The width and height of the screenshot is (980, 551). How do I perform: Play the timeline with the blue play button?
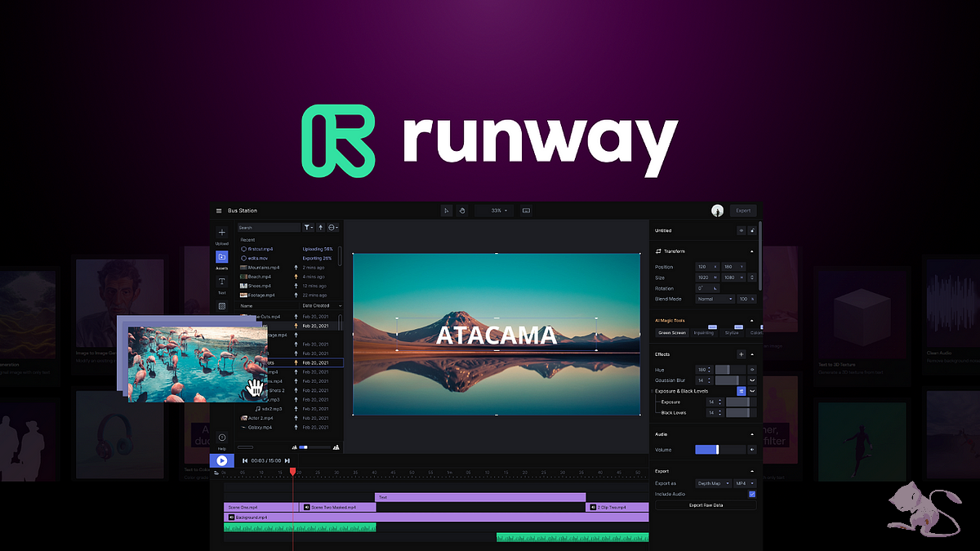(x=221, y=460)
